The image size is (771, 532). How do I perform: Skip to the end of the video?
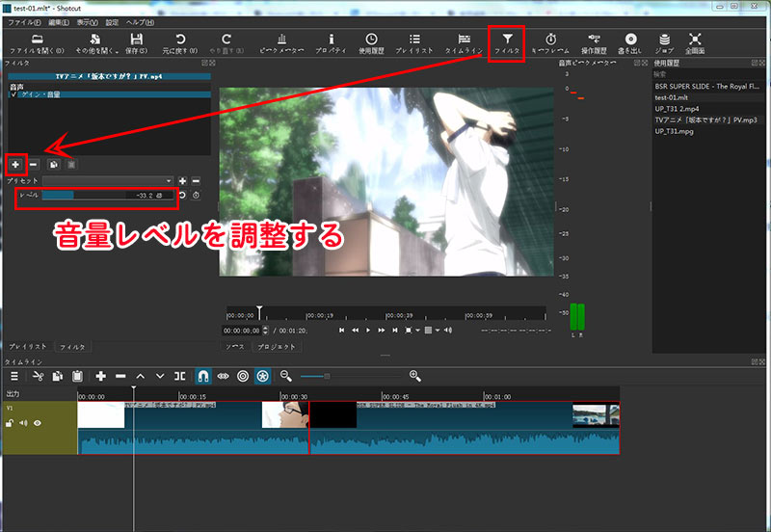point(395,331)
